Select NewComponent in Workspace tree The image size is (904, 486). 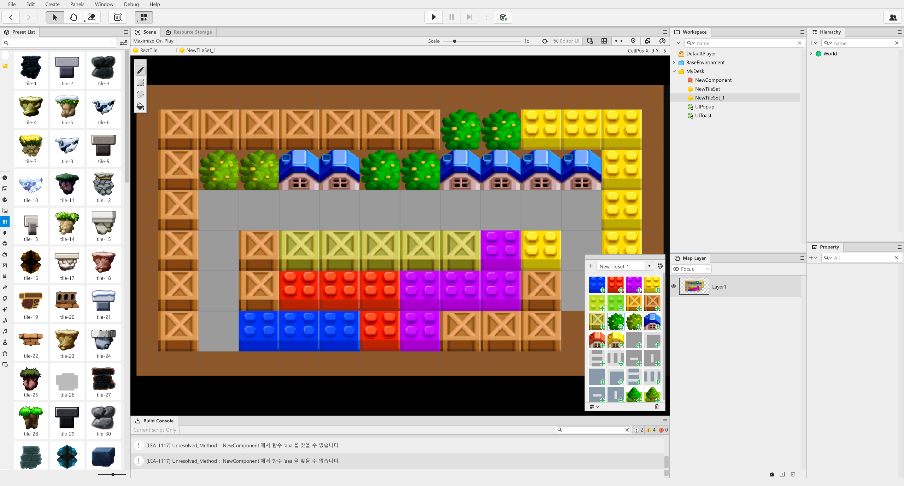pyautogui.click(x=713, y=80)
